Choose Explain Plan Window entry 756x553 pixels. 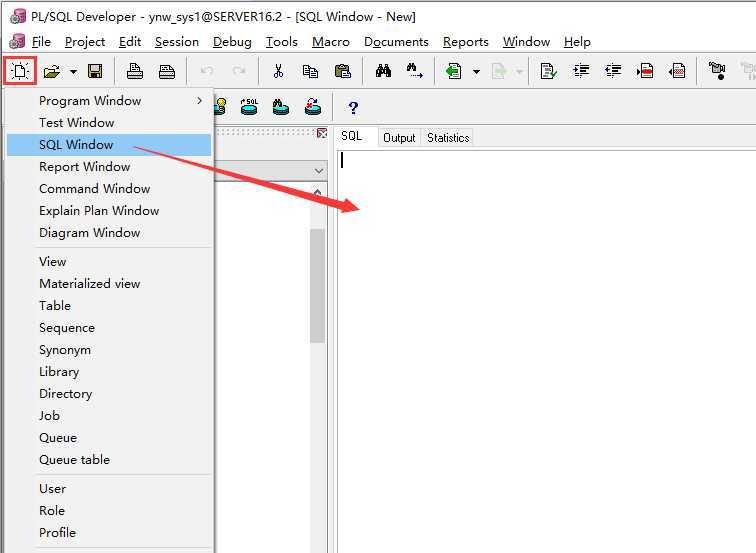point(109,211)
